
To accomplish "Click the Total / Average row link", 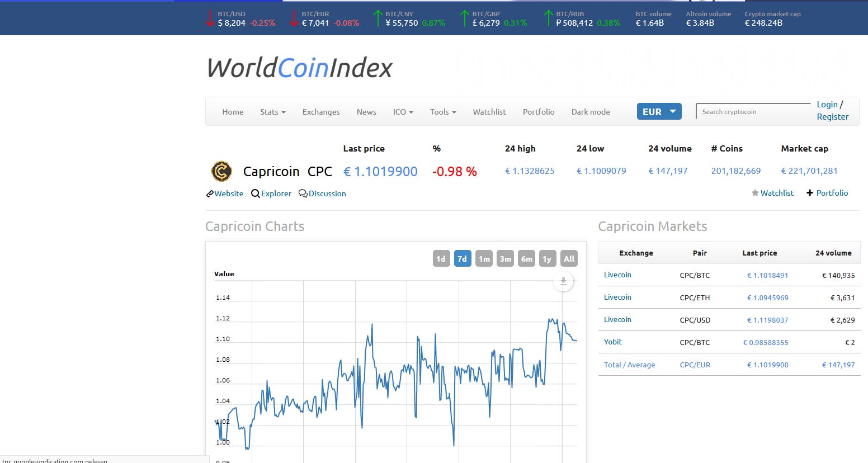I will (x=630, y=365).
